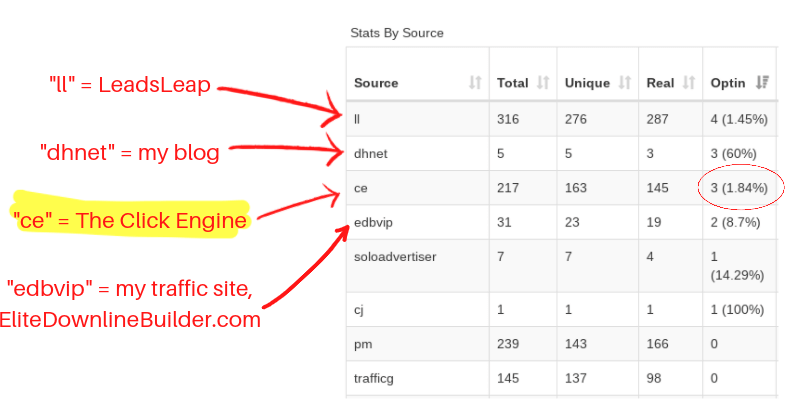Click the circled 3 (1.84%) optin value

coord(739,188)
